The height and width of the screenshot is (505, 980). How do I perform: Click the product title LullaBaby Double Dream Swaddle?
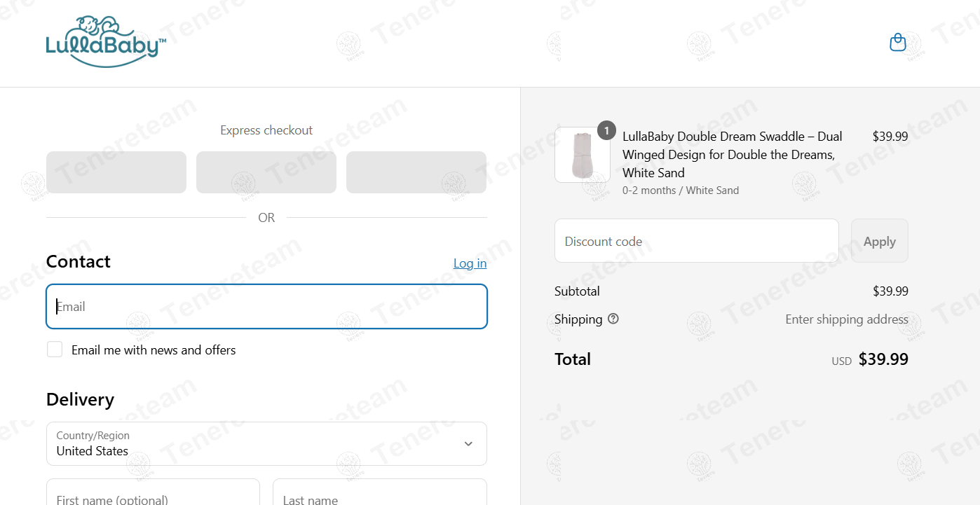(x=733, y=154)
